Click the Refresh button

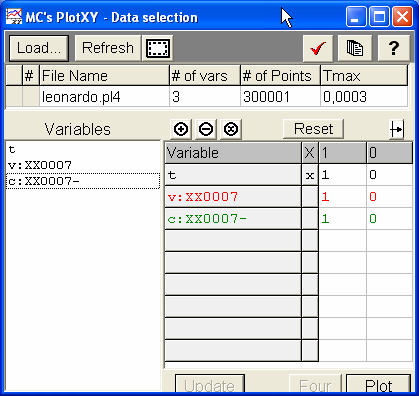coord(108,48)
